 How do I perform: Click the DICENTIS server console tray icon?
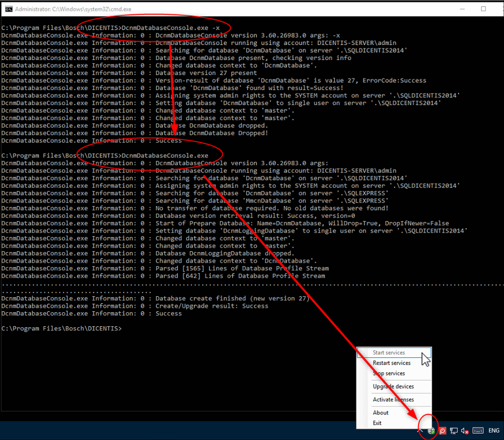pos(431,431)
